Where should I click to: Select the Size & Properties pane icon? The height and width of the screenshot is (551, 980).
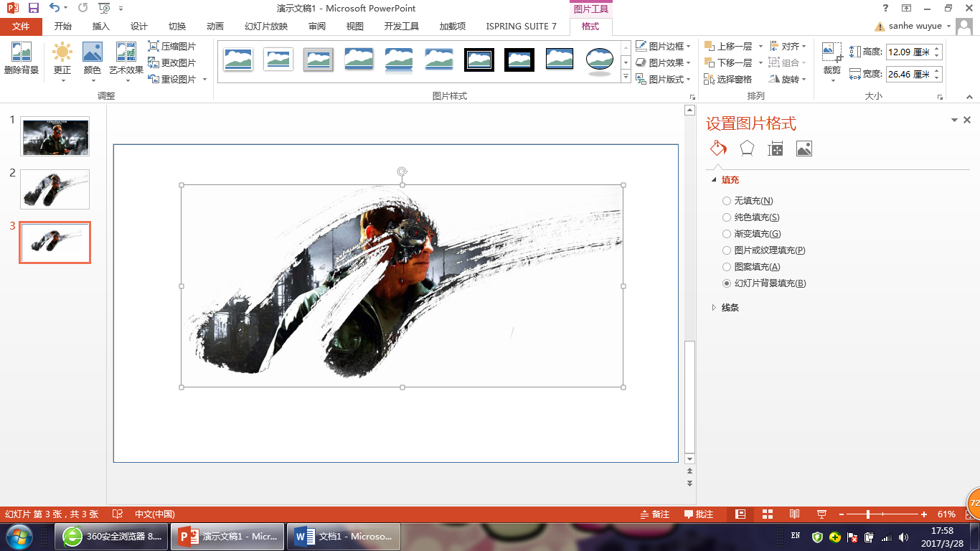[x=776, y=149]
